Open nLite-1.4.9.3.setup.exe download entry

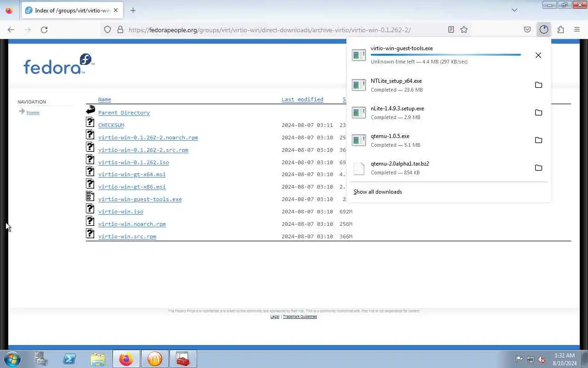click(x=439, y=113)
